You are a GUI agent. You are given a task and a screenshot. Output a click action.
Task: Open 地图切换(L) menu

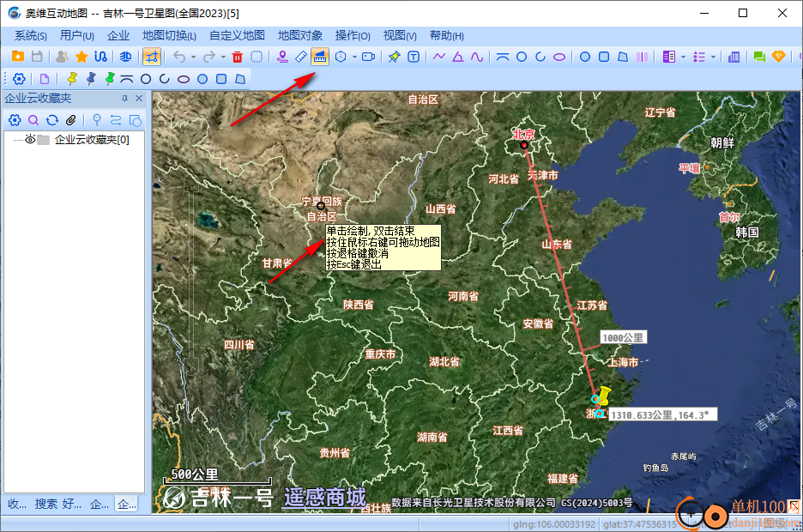(x=169, y=35)
